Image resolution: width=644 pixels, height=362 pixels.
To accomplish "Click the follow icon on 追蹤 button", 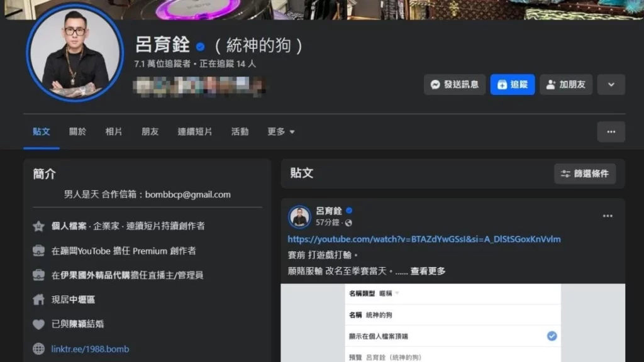I will pyautogui.click(x=502, y=84).
